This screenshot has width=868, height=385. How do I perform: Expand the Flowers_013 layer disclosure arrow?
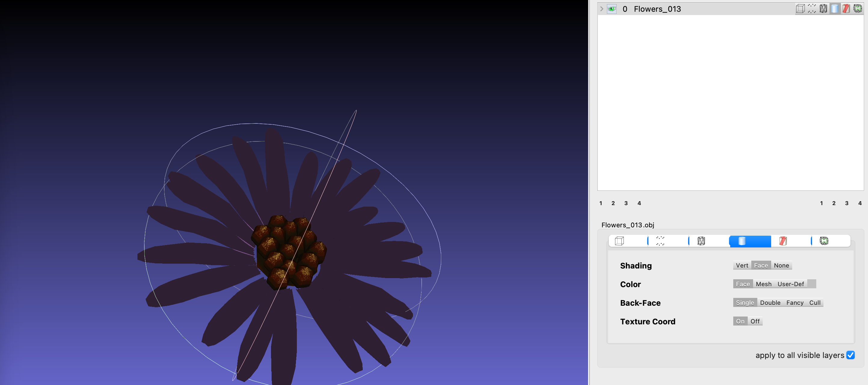(x=602, y=9)
